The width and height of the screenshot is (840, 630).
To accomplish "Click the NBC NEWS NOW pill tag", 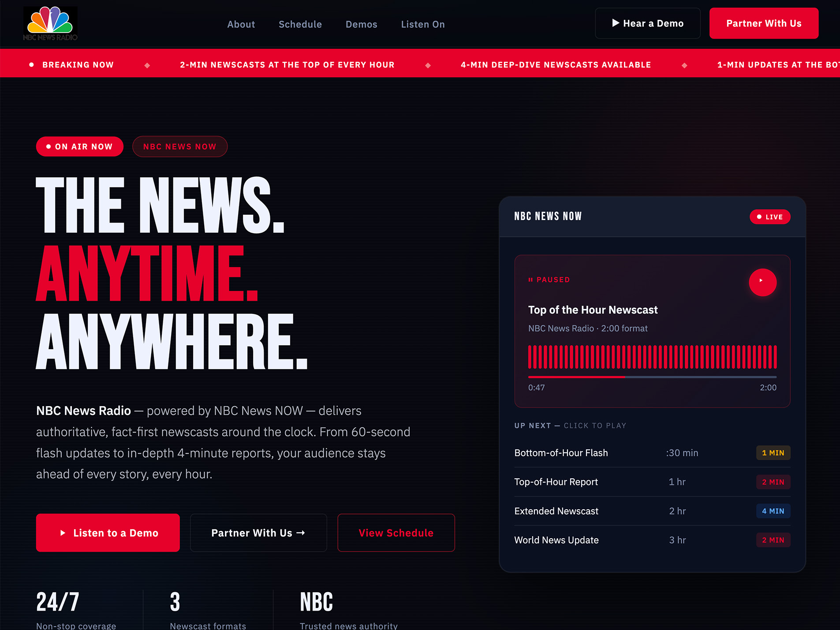I will [x=180, y=146].
